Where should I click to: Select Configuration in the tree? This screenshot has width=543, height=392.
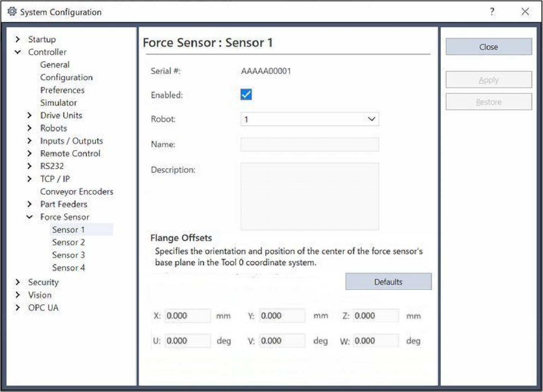pos(66,77)
